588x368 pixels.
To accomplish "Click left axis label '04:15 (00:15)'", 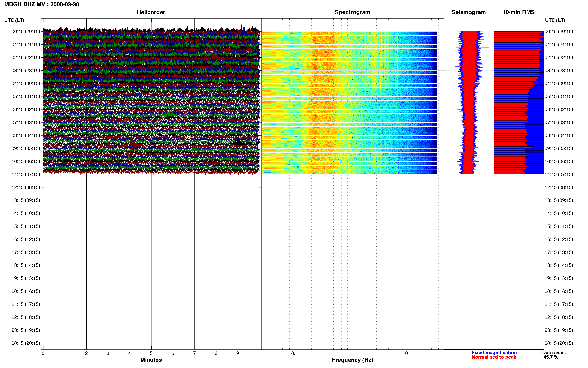I will point(26,83).
